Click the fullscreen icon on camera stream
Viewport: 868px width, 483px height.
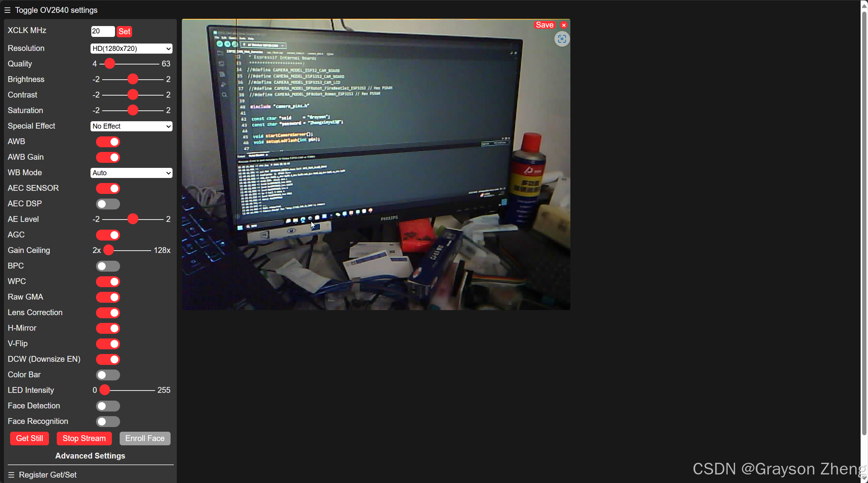pos(562,39)
